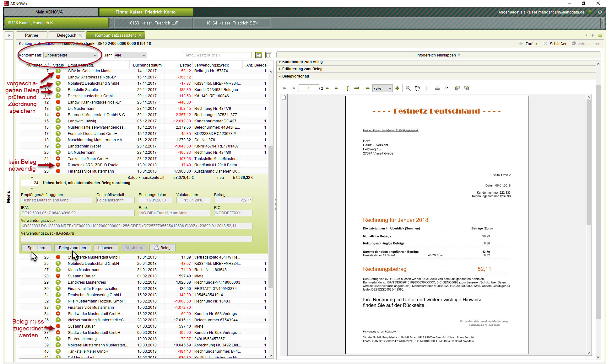Image resolution: width=606 pixels, height=364 pixels.
Task: Click red status icon of Tankstelle Meier row 21
Action: (58, 158)
